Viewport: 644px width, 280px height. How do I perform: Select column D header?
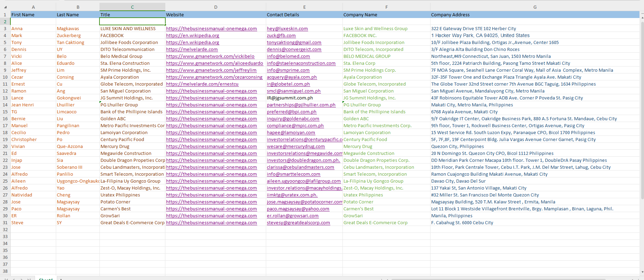click(x=216, y=7)
